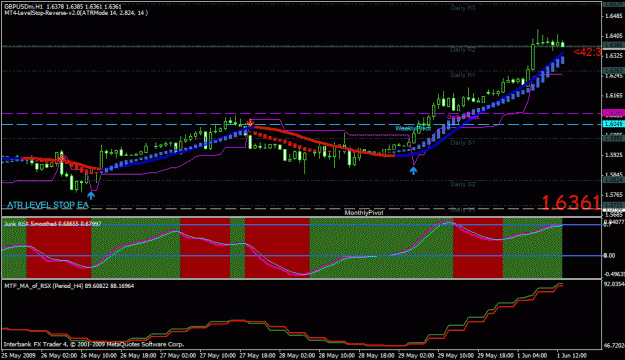This screenshot has width=625, height=360.
Task: Click the 28 May 10:00 time label
Action: click(x=337, y=355)
